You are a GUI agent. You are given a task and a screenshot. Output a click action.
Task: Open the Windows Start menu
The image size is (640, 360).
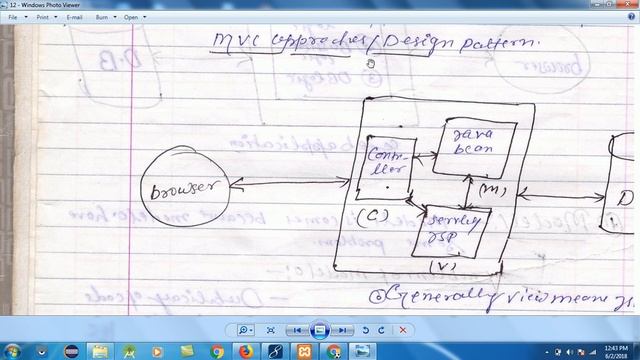pyautogui.click(x=12, y=351)
